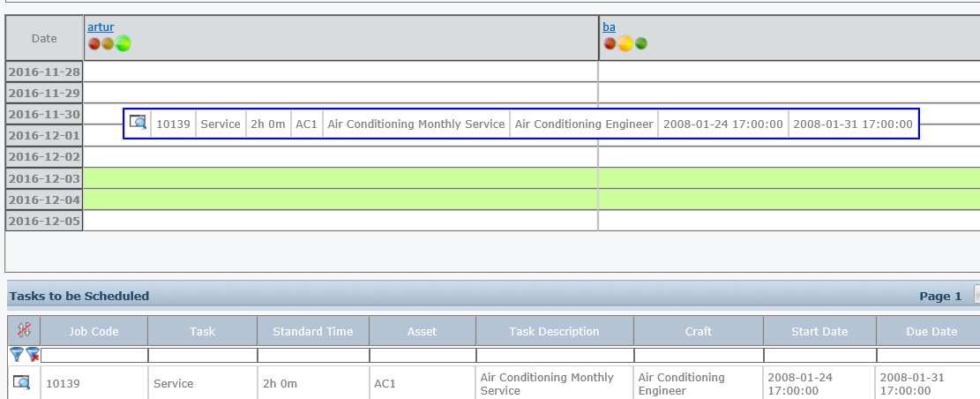
Task: Click the sort-reset icon in grid header
Action: pos(24,331)
